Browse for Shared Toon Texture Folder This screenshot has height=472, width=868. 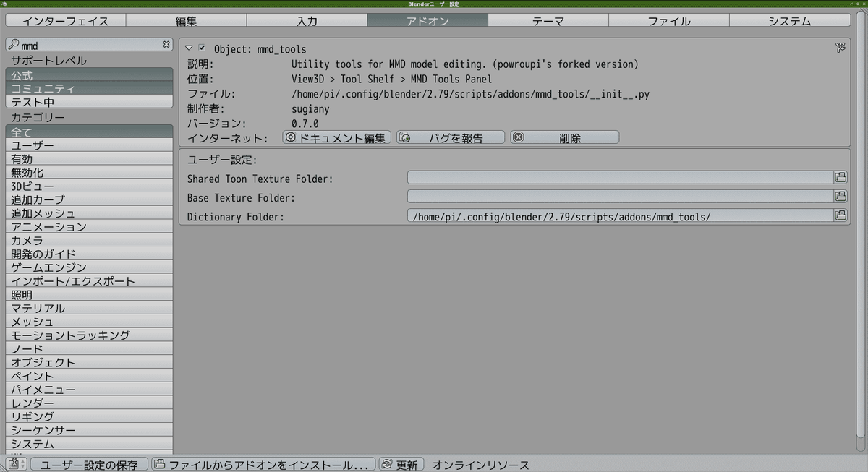tap(841, 177)
